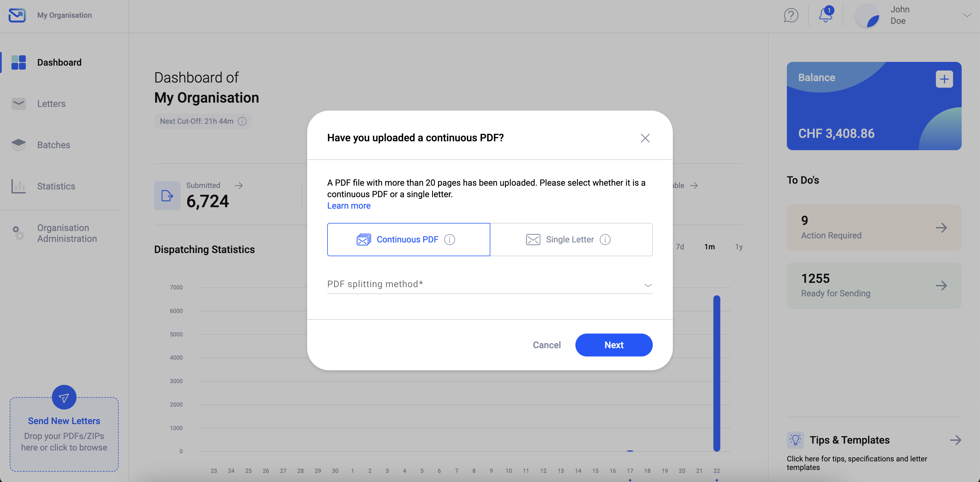Open the Action Required to-do arrow
The width and height of the screenshot is (980, 482).
click(x=941, y=228)
